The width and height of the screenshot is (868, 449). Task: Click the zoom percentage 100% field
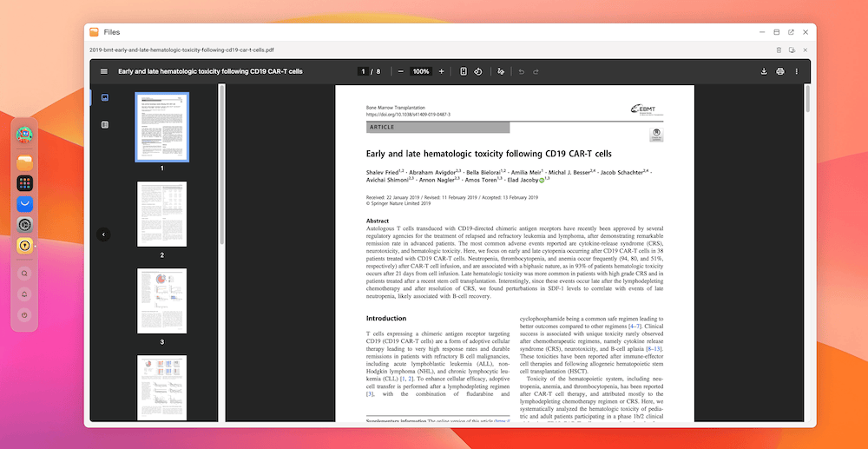coord(421,71)
